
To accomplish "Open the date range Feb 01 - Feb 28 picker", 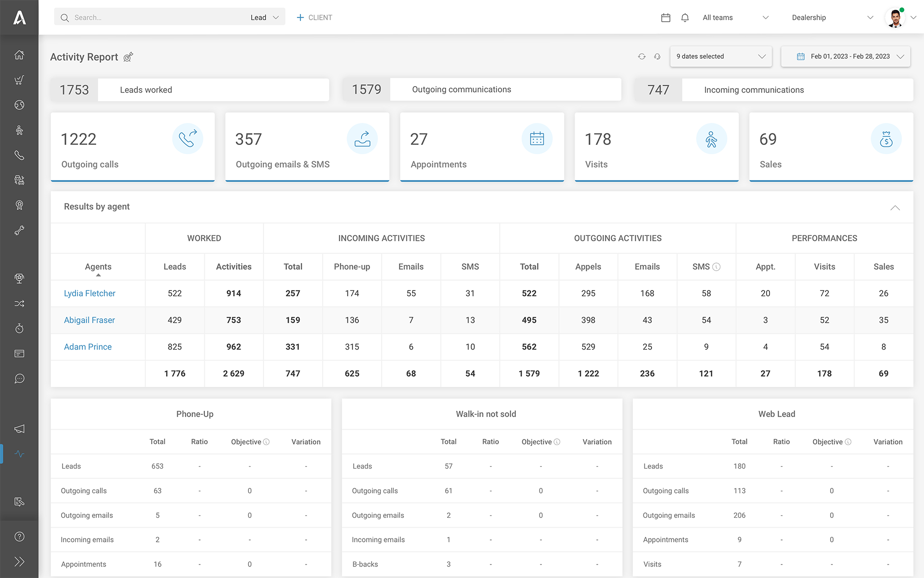I will (846, 56).
